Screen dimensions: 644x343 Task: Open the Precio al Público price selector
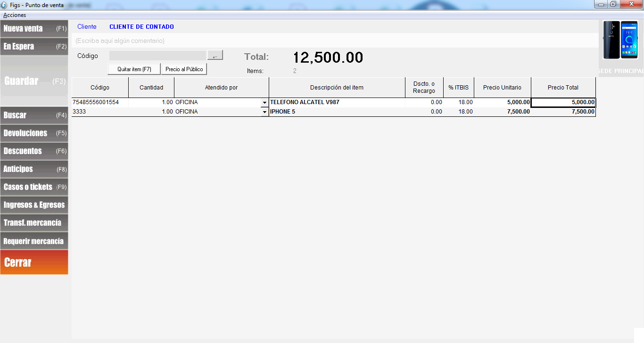[x=184, y=69]
